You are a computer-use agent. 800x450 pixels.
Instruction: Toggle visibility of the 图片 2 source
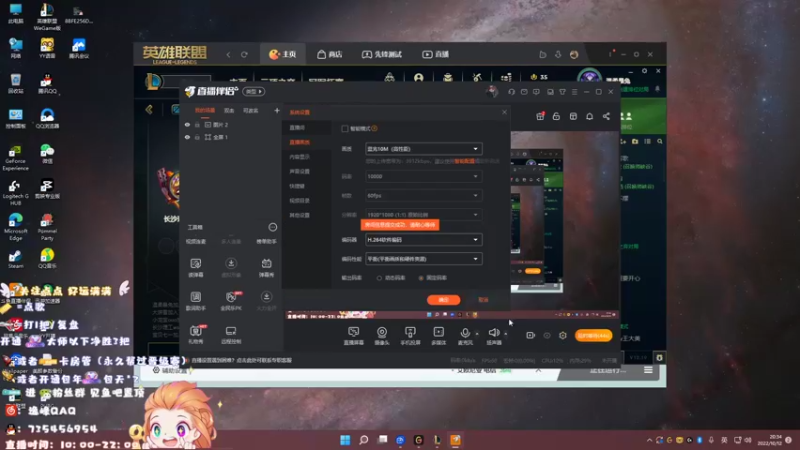(187, 124)
